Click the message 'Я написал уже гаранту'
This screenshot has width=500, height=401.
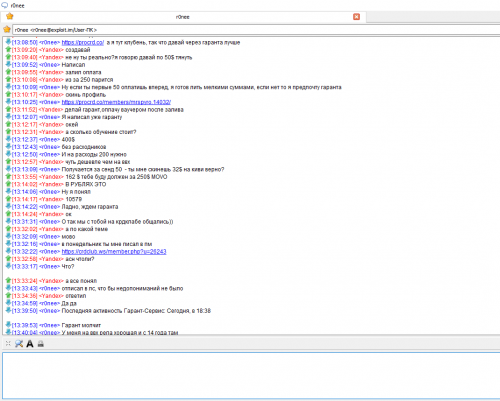point(92,117)
